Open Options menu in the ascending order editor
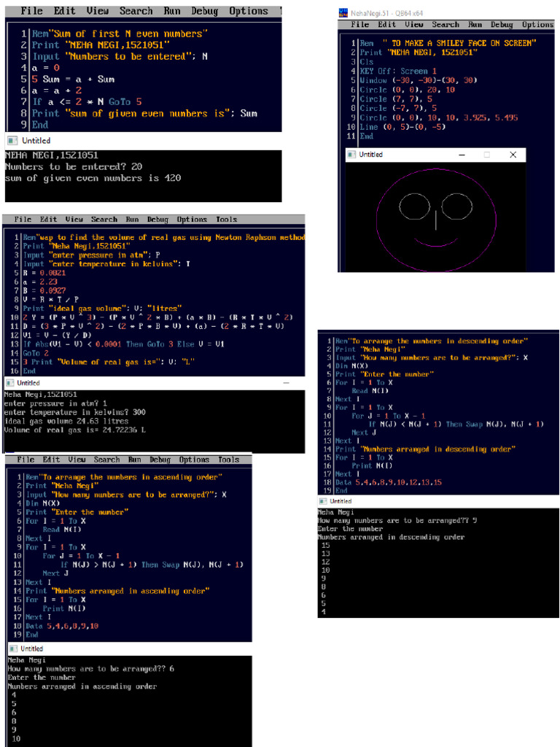The width and height of the screenshot is (560, 747). coord(195,460)
